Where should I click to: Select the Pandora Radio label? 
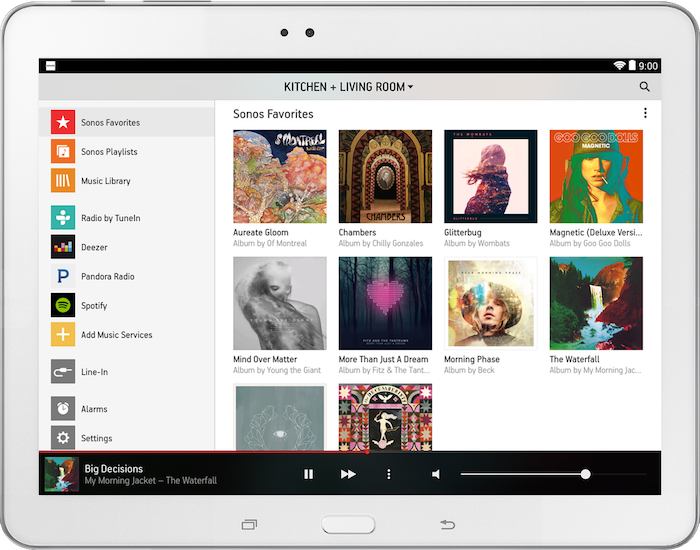[x=108, y=276]
